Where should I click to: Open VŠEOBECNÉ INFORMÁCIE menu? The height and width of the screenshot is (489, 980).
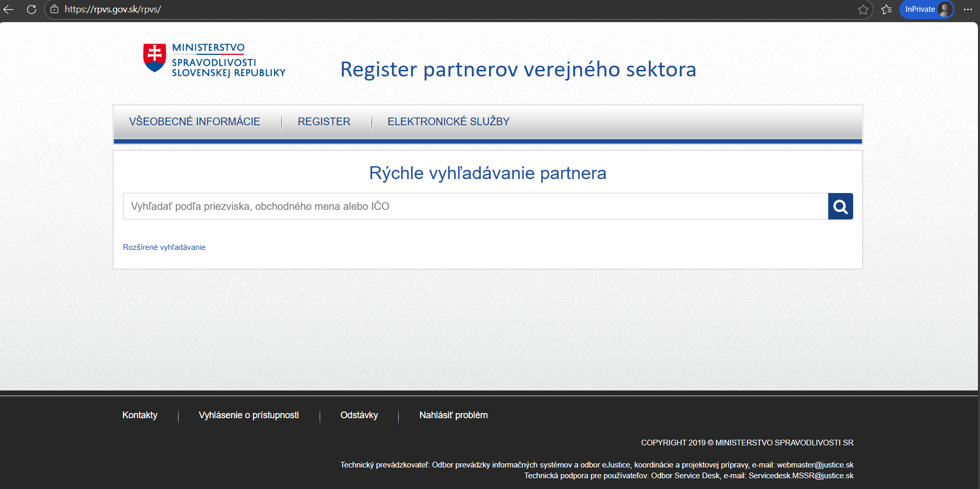(194, 122)
